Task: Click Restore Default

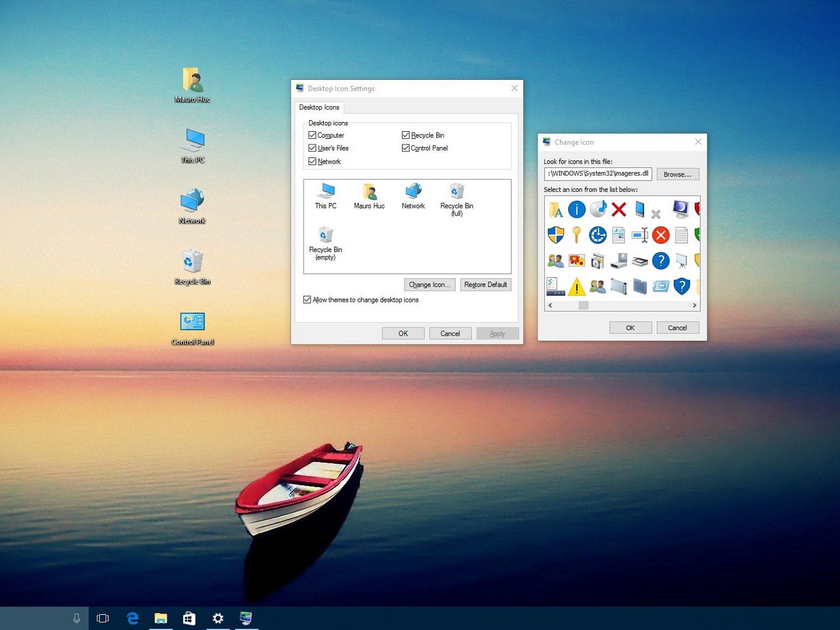Action: click(486, 284)
